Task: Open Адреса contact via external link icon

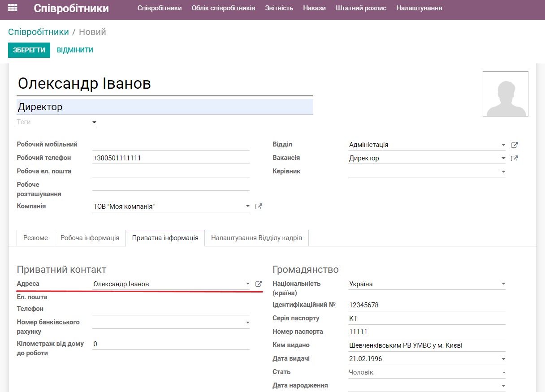Action: click(x=259, y=283)
